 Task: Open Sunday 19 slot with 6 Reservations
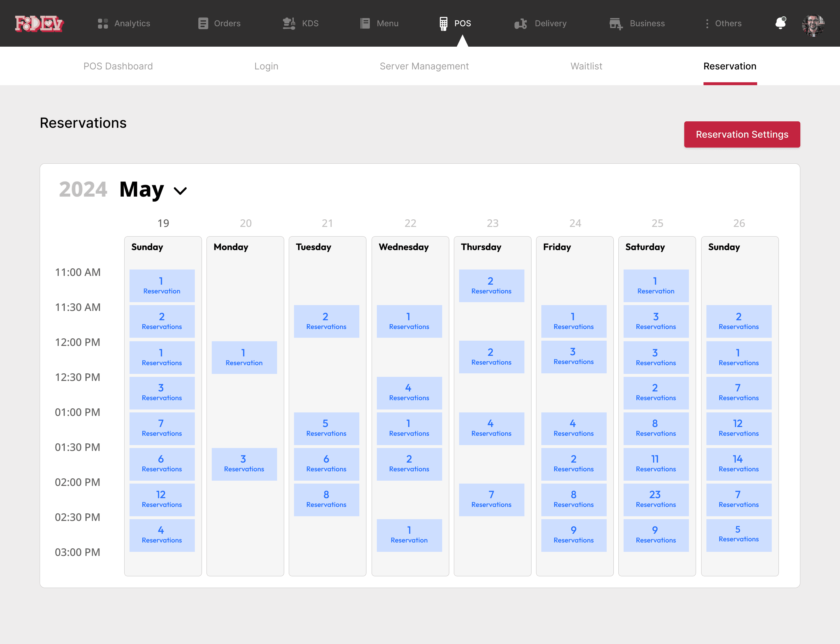click(162, 464)
